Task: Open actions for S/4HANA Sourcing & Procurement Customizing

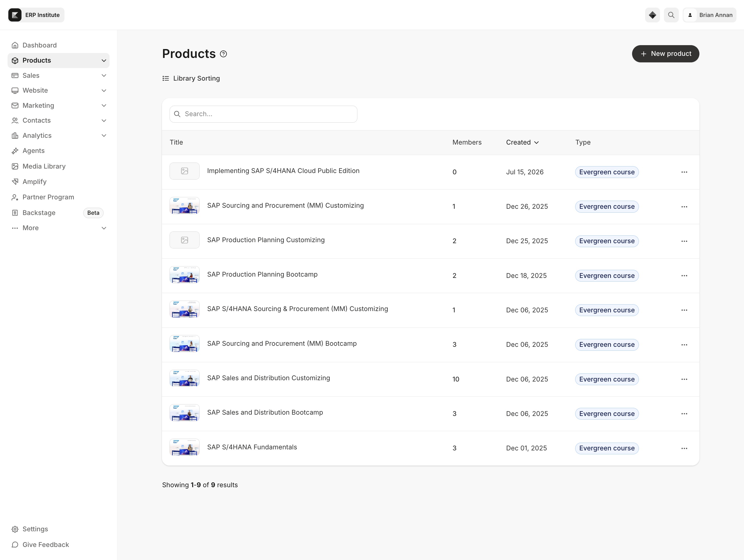Action: pyautogui.click(x=684, y=310)
